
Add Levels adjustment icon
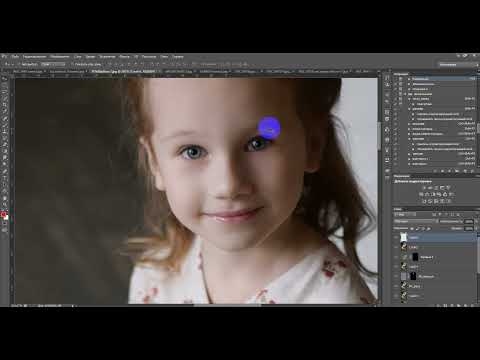tap(430, 188)
